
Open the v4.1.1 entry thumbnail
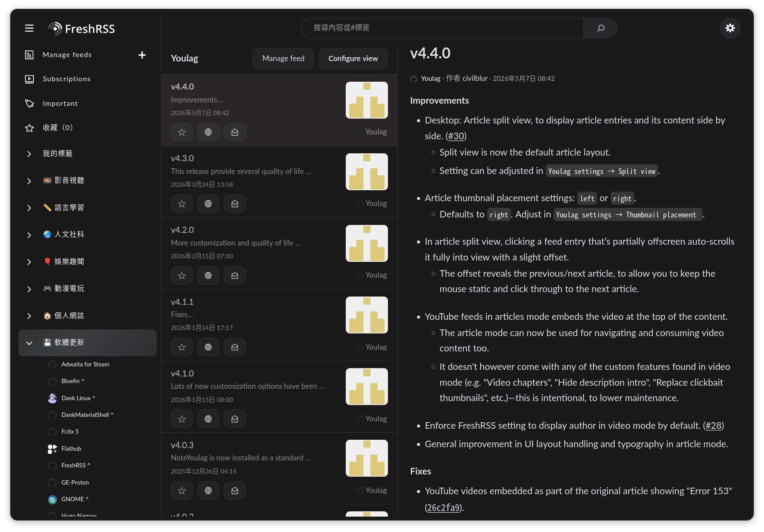367,315
